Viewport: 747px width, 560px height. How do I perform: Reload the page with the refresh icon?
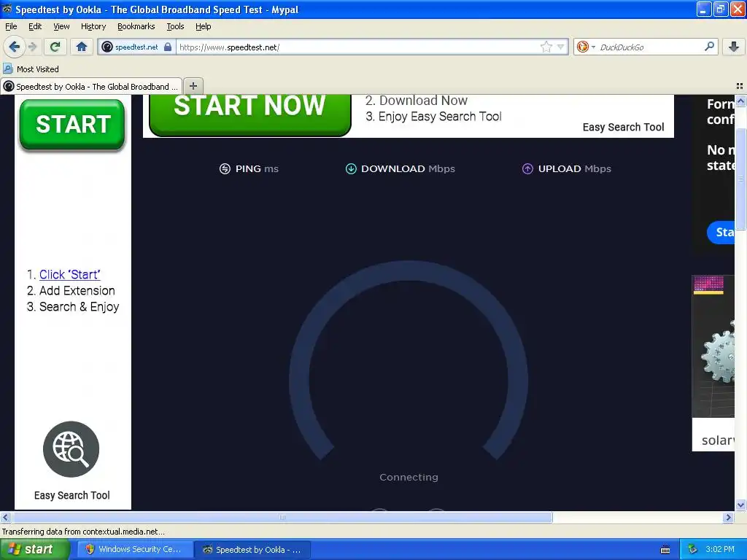click(55, 47)
